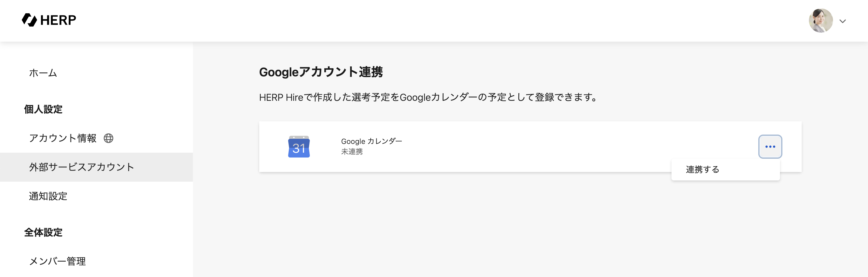Go to ホーム in the sidebar
The width and height of the screenshot is (868, 277).
43,73
